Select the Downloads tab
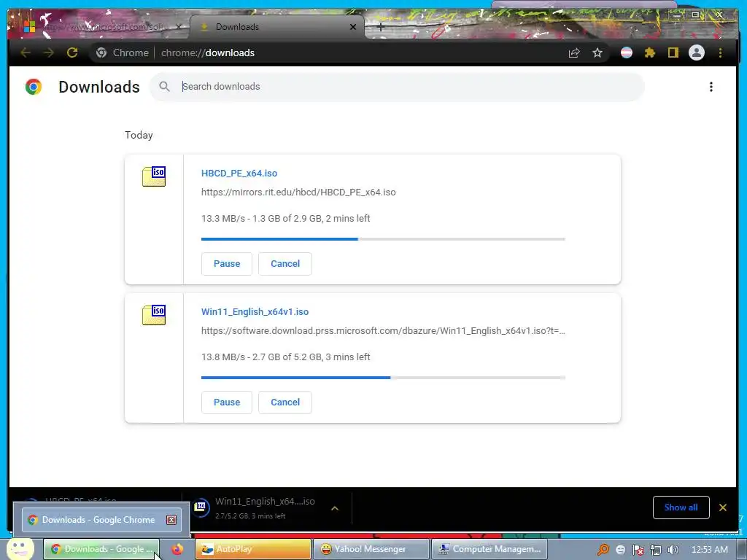747x560 pixels. [277, 27]
